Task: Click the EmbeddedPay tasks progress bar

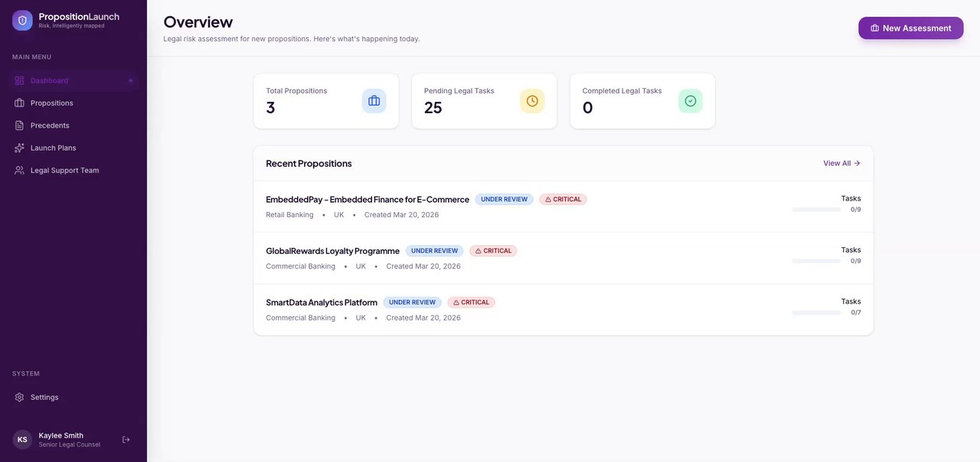Action: tap(816, 210)
